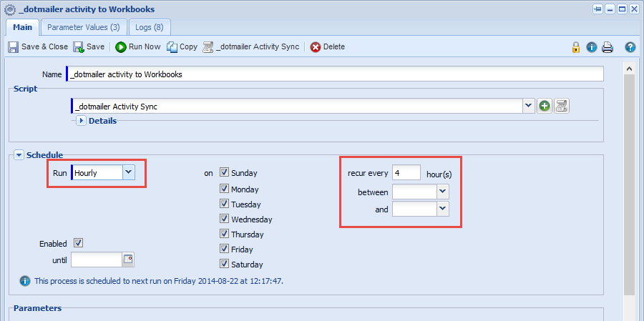Click the _dotmailer Activity Sync toolbar label

258,46
